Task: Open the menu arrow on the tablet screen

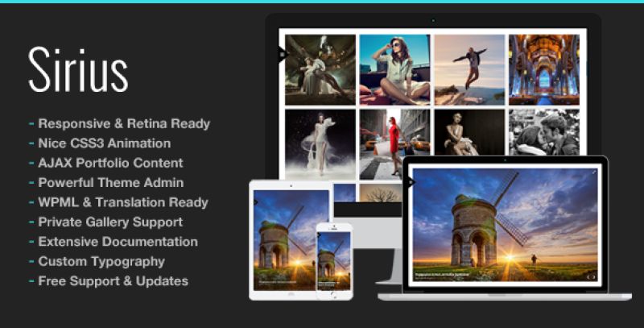Action: click(x=256, y=201)
